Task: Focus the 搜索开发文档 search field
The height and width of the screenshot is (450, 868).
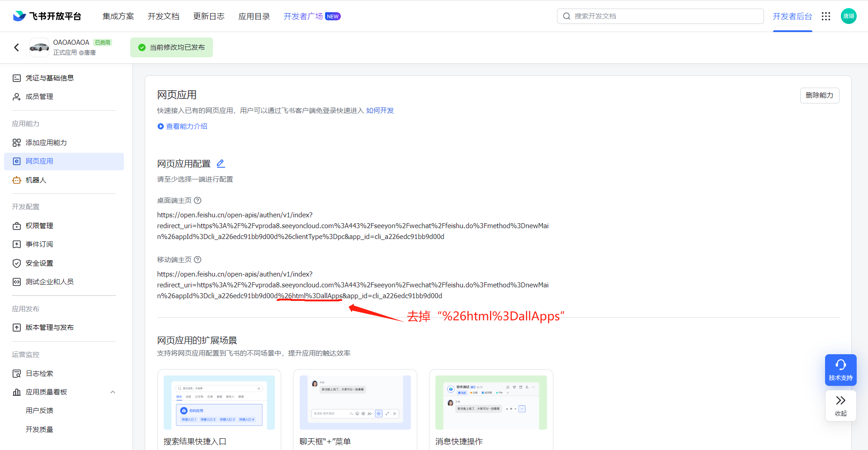Action: tap(660, 16)
